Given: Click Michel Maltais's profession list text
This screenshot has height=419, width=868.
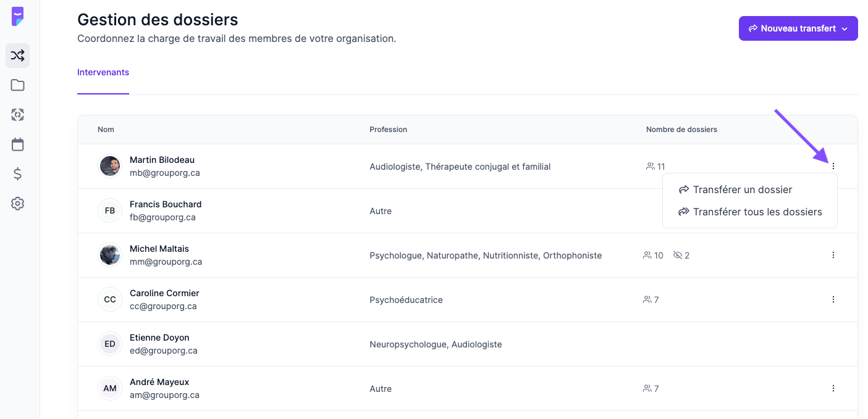Looking at the screenshot, I should 486,255.
